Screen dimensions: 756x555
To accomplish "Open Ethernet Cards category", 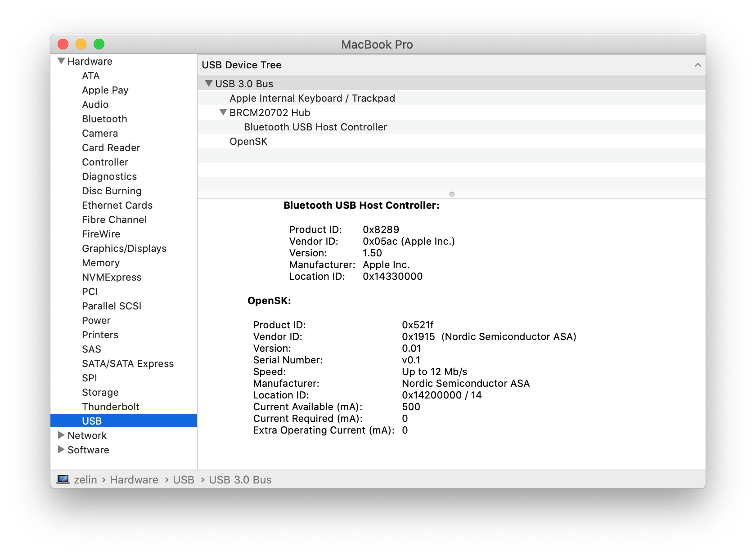I will click(x=117, y=205).
